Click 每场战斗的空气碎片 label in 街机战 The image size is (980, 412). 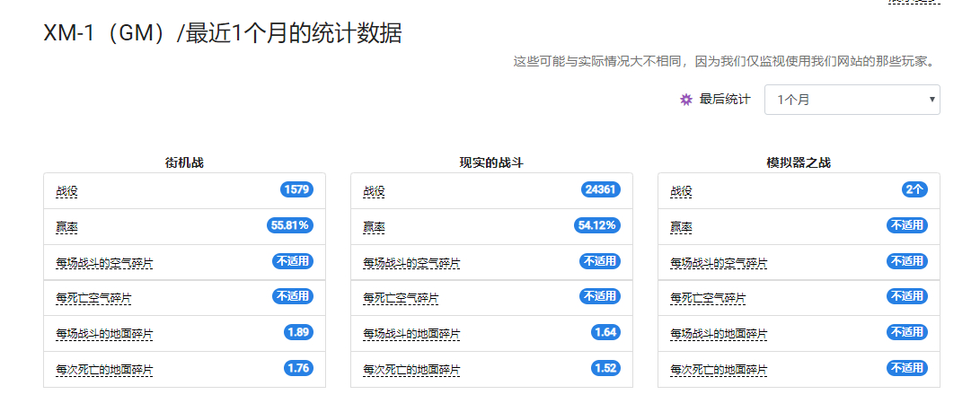click(104, 263)
